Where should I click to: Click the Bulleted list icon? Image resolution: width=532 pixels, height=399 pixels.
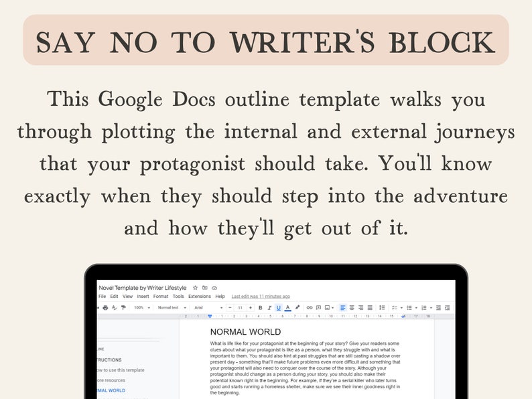pos(409,307)
